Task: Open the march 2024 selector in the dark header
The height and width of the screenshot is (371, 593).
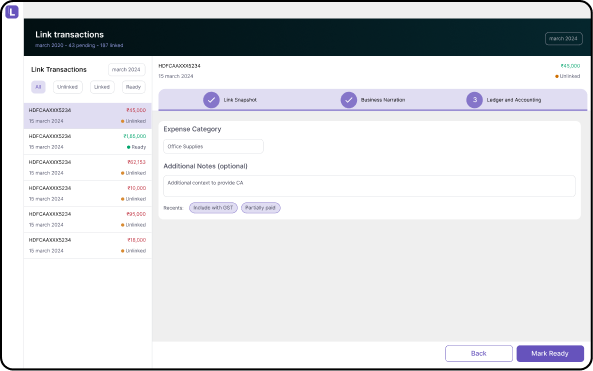Action: 564,39
